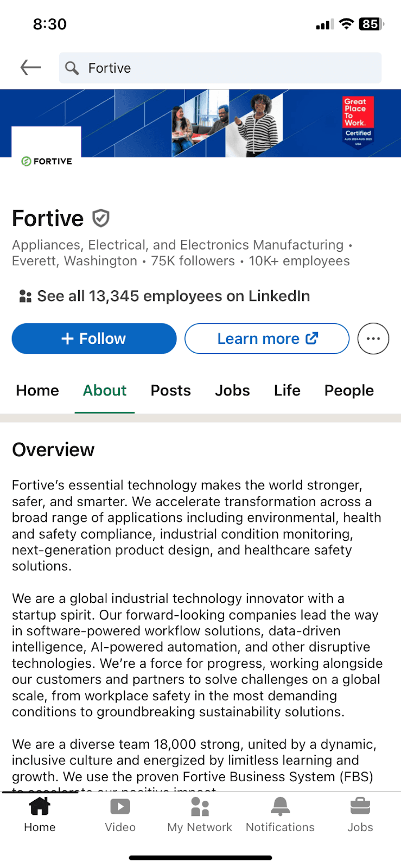Tap the Fortive search query field
Image resolution: width=401 pixels, height=868 pixels.
[163, 68]
